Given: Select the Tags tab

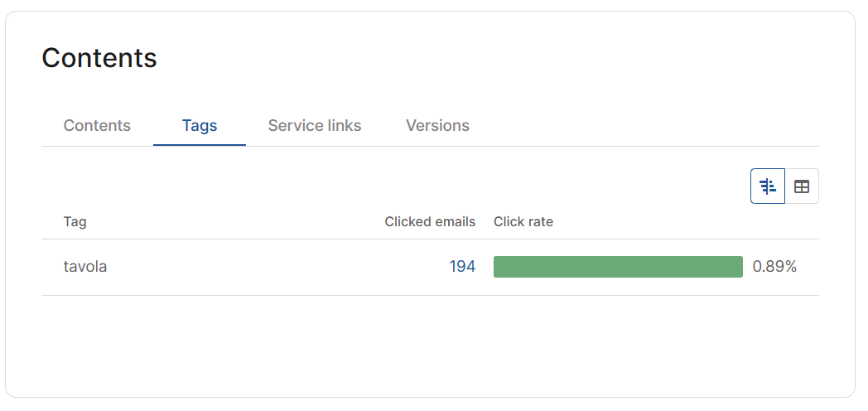Looking at the screenshot, I should tap(200, 126).
